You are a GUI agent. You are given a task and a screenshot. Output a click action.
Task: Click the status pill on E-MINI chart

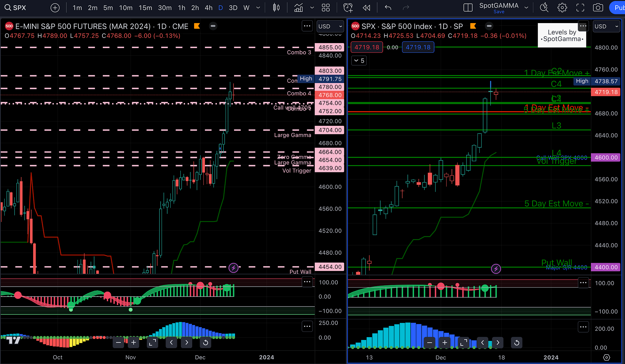click(213, 26)
